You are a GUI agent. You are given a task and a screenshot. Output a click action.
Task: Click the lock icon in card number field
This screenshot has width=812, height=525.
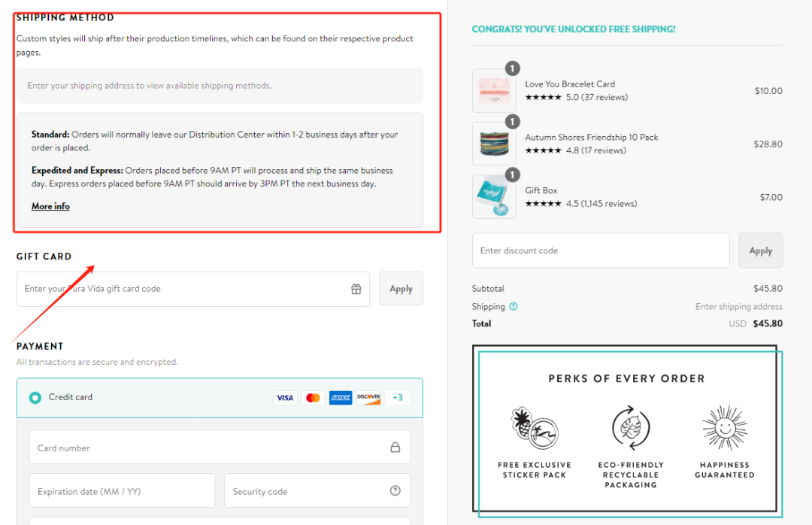(x=395, y=448)
